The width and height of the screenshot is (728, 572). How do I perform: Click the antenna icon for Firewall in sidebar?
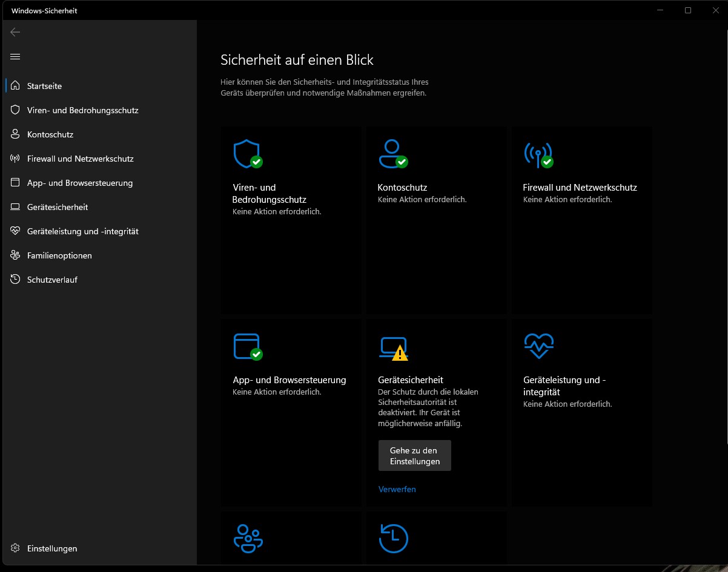15,159
